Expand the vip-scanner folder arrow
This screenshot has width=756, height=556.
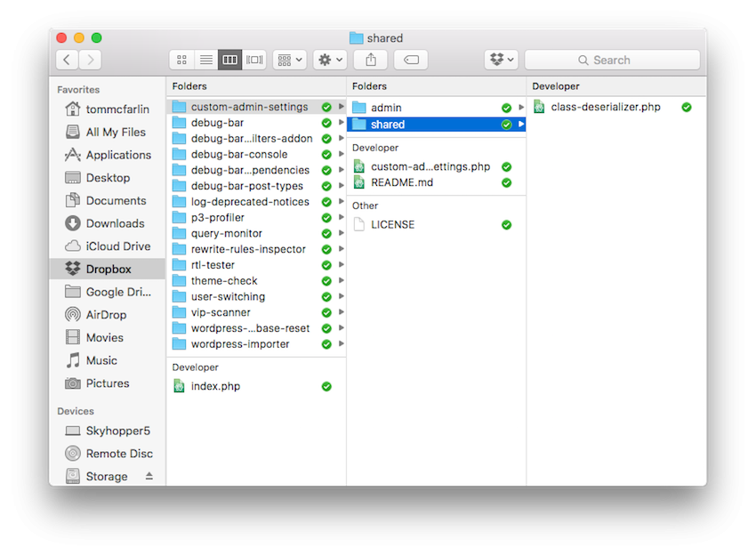pos(342,312)
